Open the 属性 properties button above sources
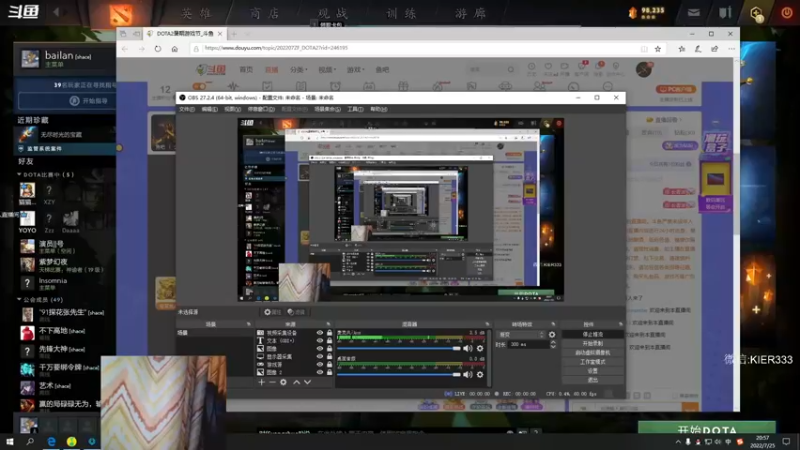The image size is (800, 450). [x=273, y=312]
